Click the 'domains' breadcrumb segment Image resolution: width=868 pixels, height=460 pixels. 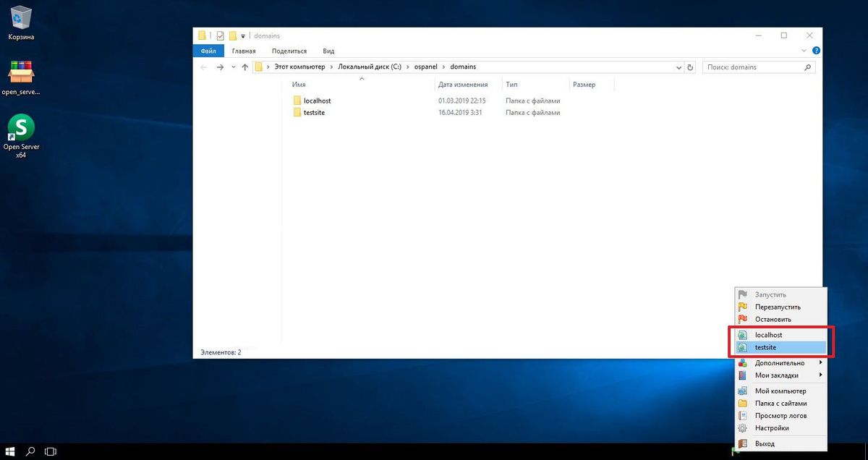[463, 67]
